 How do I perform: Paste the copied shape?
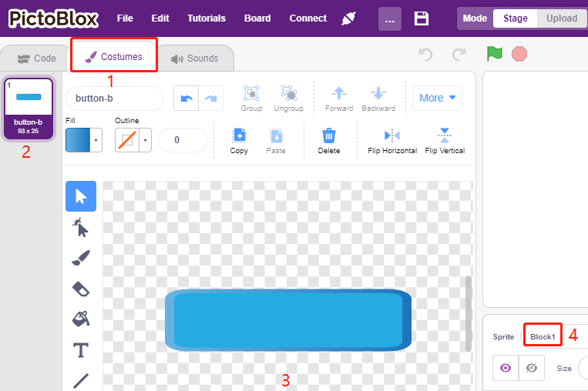tap(276, 141)
